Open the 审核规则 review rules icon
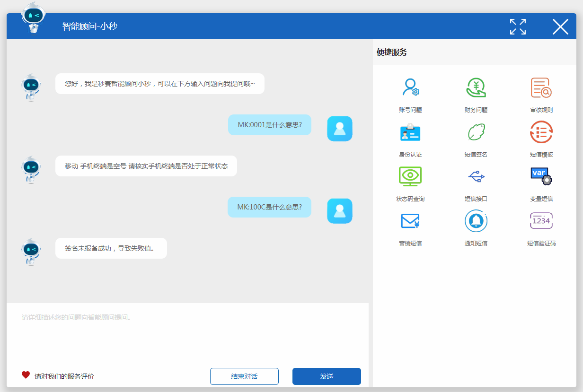 (541, 87)
